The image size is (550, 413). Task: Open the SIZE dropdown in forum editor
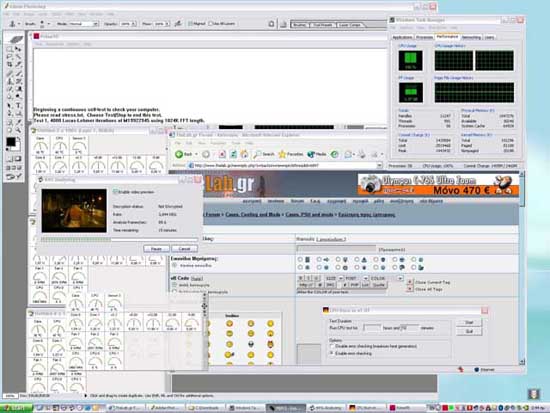pyautogui.click(x=340, y=278)
